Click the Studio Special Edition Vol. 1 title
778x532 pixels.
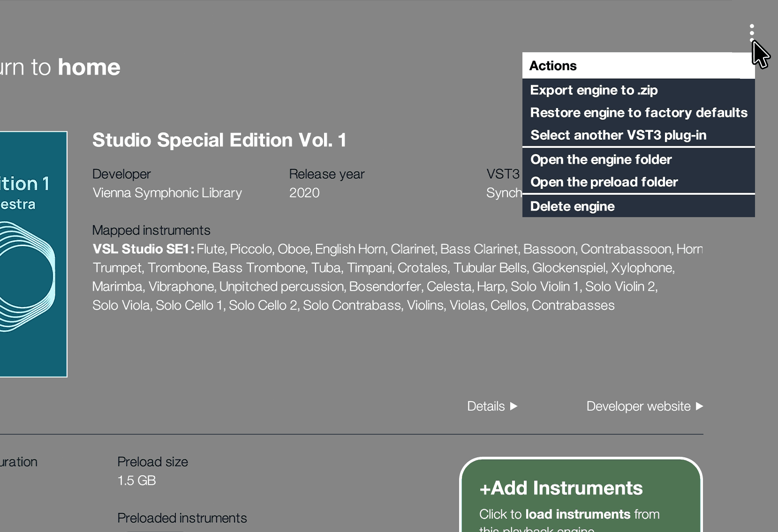[219, 140]
